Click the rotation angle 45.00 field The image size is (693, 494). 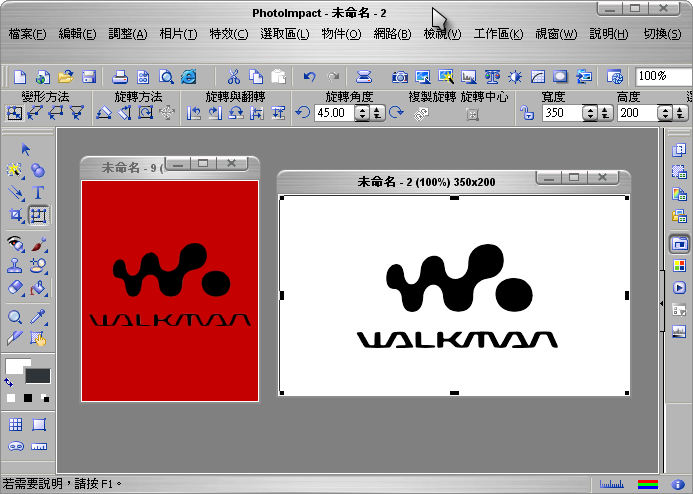334,113
